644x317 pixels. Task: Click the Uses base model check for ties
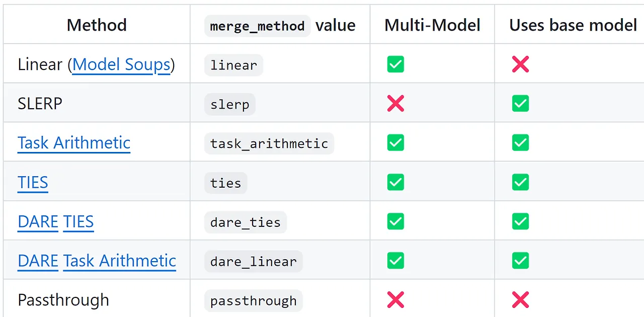pos(520,182)
